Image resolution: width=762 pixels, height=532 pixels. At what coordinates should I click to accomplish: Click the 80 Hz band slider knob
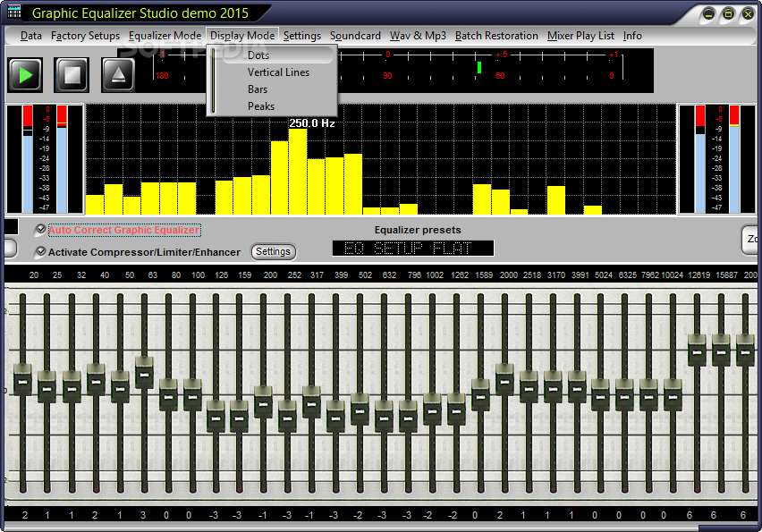168,394
